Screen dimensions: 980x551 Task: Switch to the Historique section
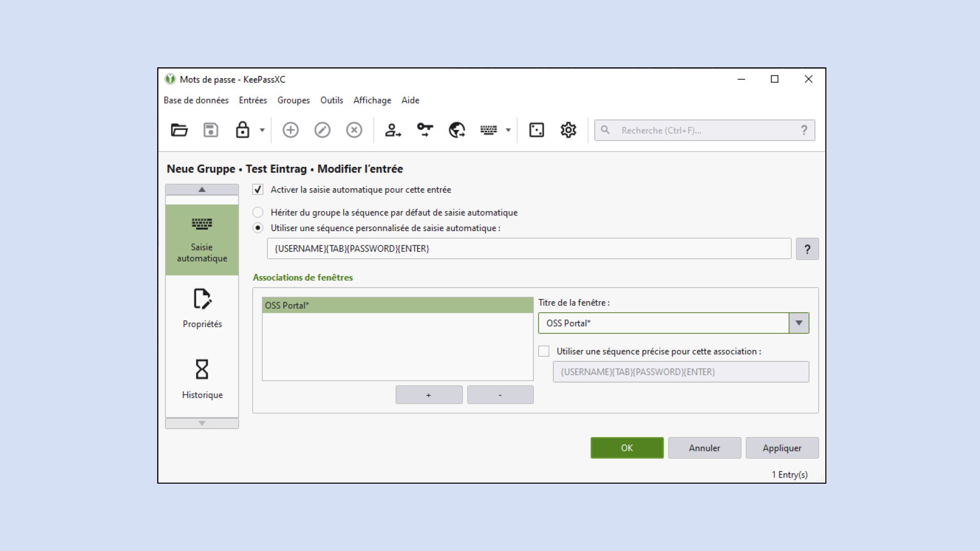202,378
